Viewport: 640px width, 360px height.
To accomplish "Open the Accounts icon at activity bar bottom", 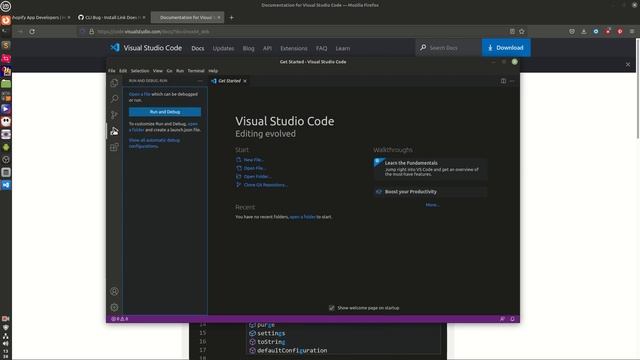I will click(x=114, y=291).
